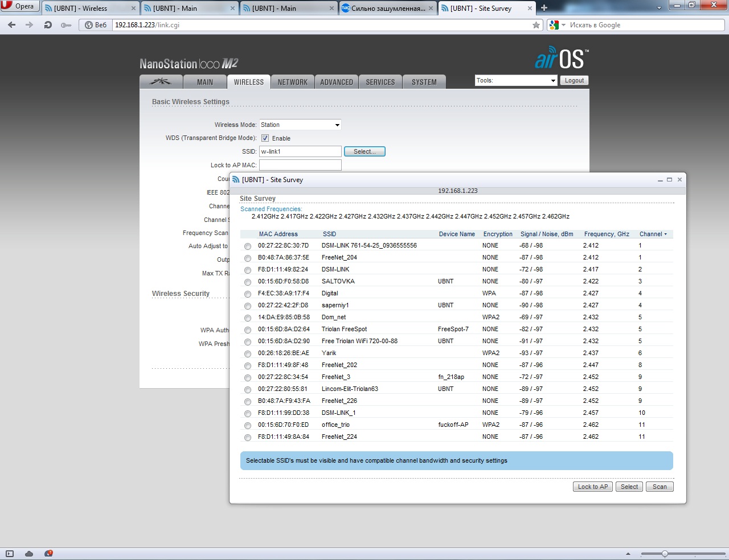The width and height of the screenshot is (729, 560).
Task: Adjust the zoom slider in status bar
Action: tap(665, 554)
